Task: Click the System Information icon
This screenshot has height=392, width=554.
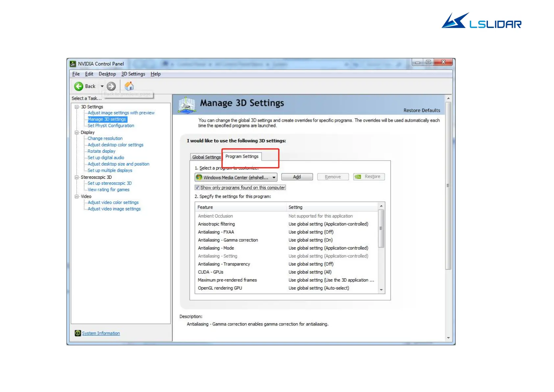Action: pos(78,333)
